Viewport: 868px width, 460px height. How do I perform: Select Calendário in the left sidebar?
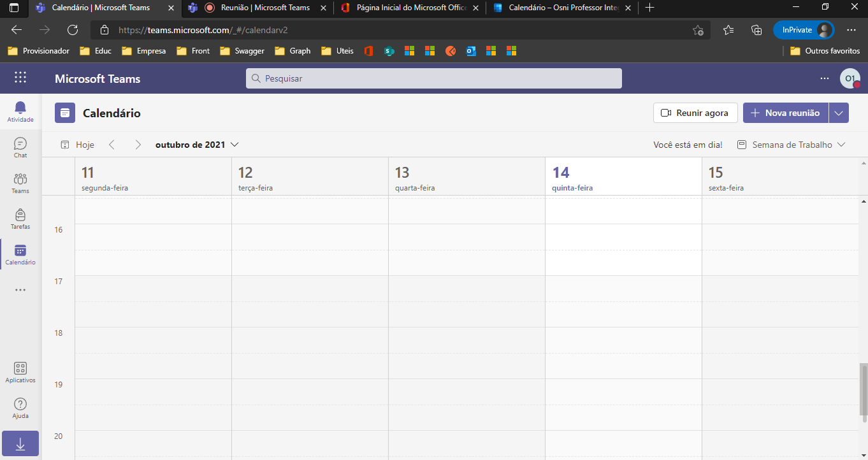[x=20, y=254]
